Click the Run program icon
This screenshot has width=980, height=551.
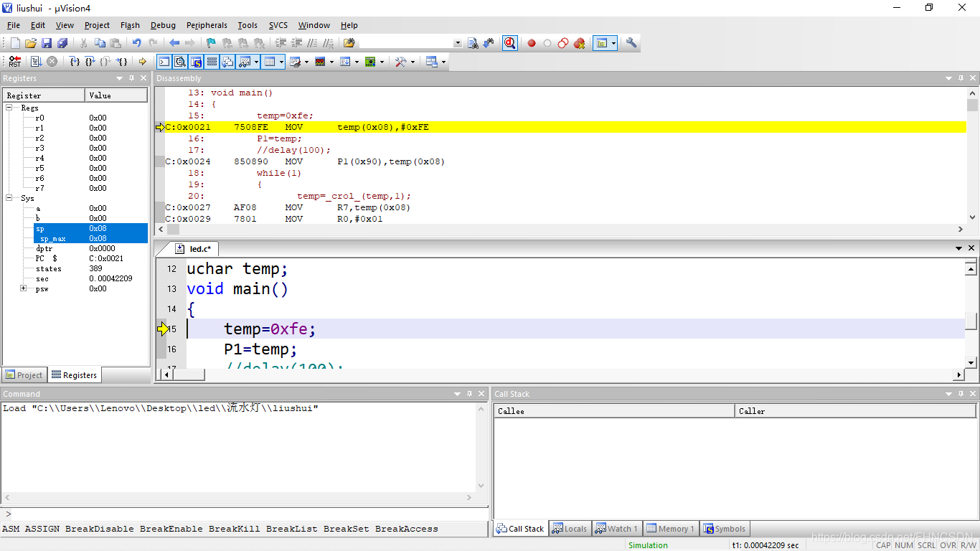tap(36, 62)
